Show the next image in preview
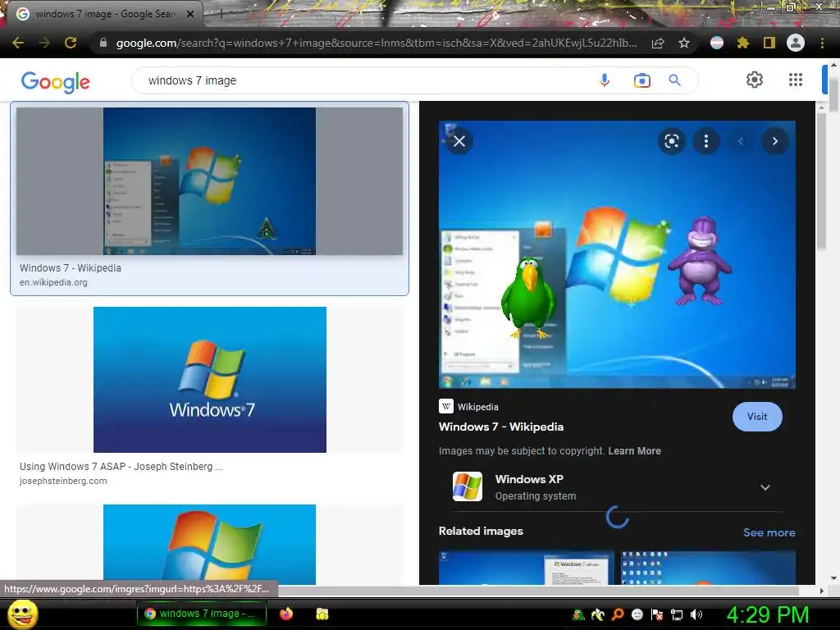Screen dimensions: 840x630 click(774, 141)
